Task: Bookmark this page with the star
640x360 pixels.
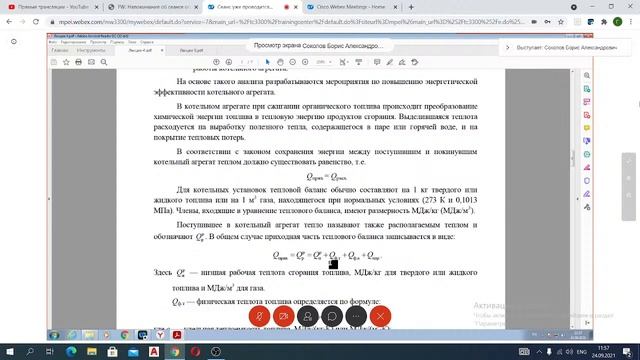Action: coord(560,22)
